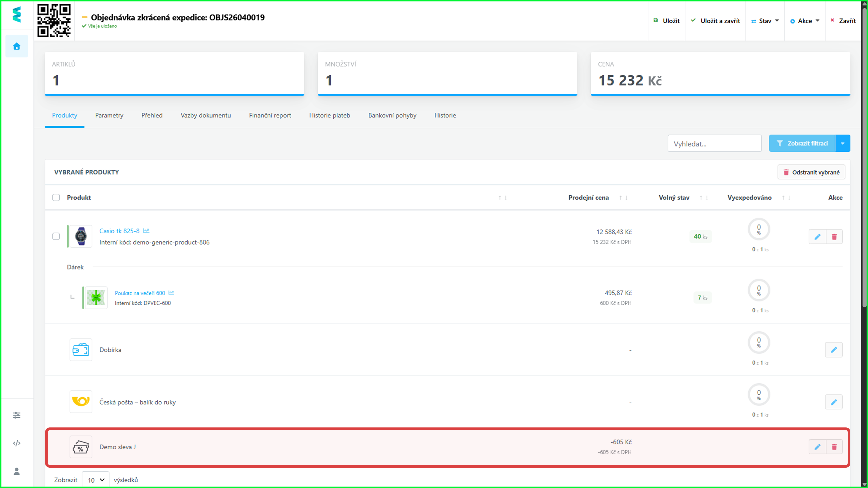
Task: Focus the Vyhledat search field
Action: coord(714,144)
